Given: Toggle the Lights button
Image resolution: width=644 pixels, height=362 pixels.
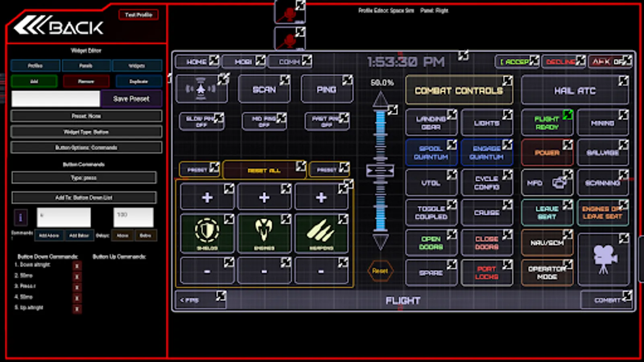Looking at the screenshot, I should [x=487, y=123].
